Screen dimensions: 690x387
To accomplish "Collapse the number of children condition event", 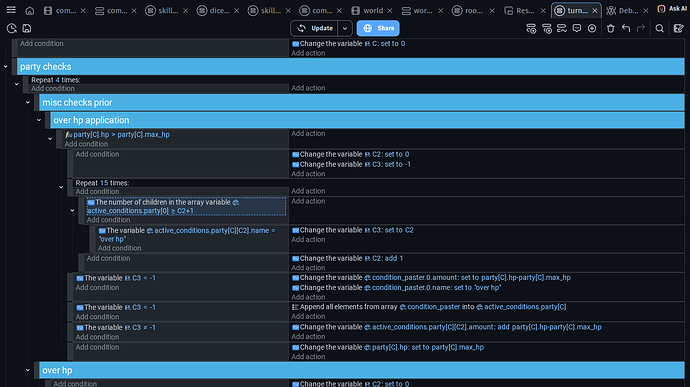I will (72, 210).
